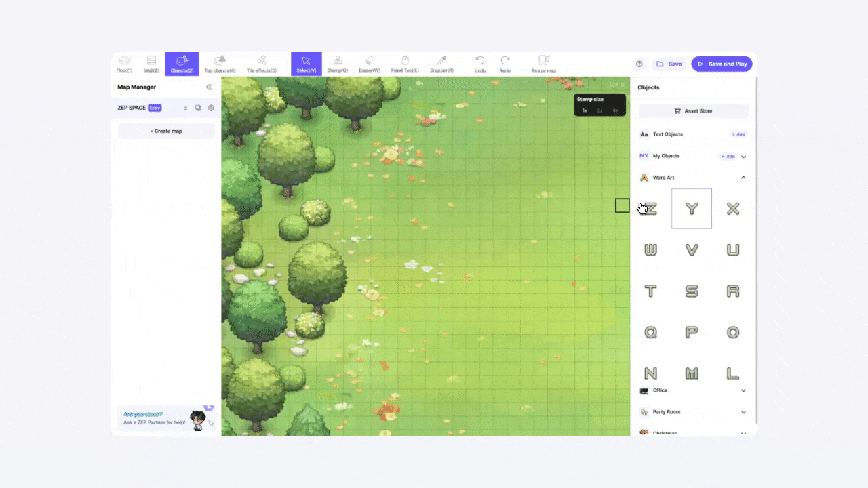Viewport: 868px width, 488px height.
Task: Click the Text Objects Aa icon
Action: 644,134
